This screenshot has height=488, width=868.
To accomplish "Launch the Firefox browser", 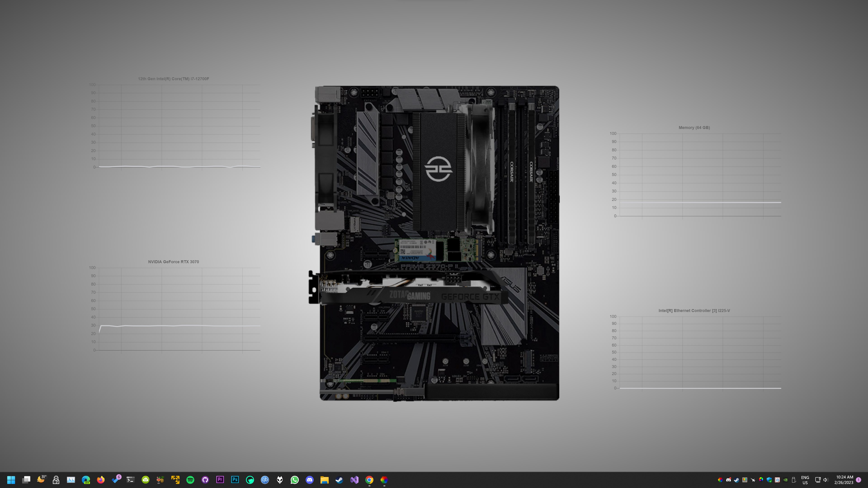I will (100, 480).
